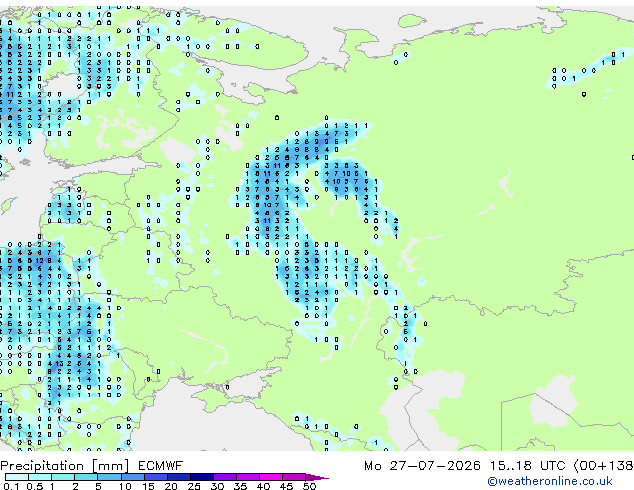This screenshot has height=490, width=634.
Task: Click the 'Mo 27-07-2026' date text
Action: click(422, 466)
